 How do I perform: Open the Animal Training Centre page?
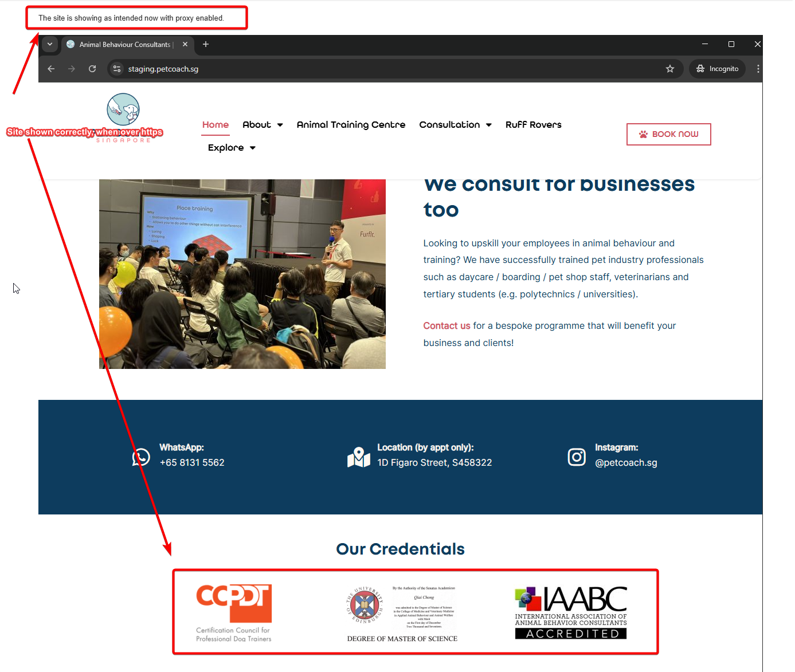click(351, 125)
